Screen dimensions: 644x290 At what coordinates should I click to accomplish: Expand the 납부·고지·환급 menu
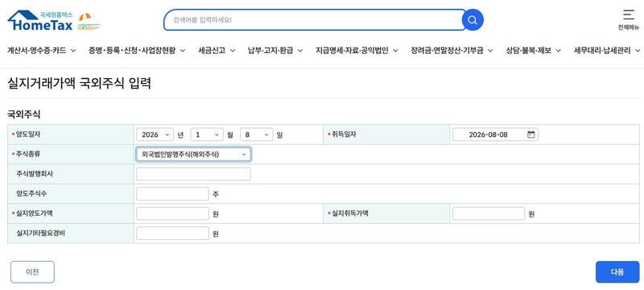[275, 51]
